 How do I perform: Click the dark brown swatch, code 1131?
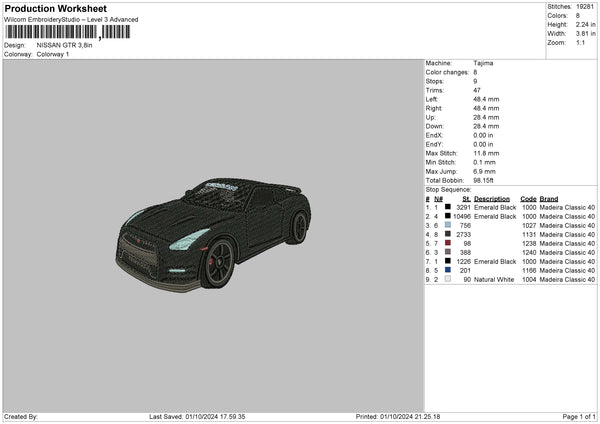pos(447,234)
